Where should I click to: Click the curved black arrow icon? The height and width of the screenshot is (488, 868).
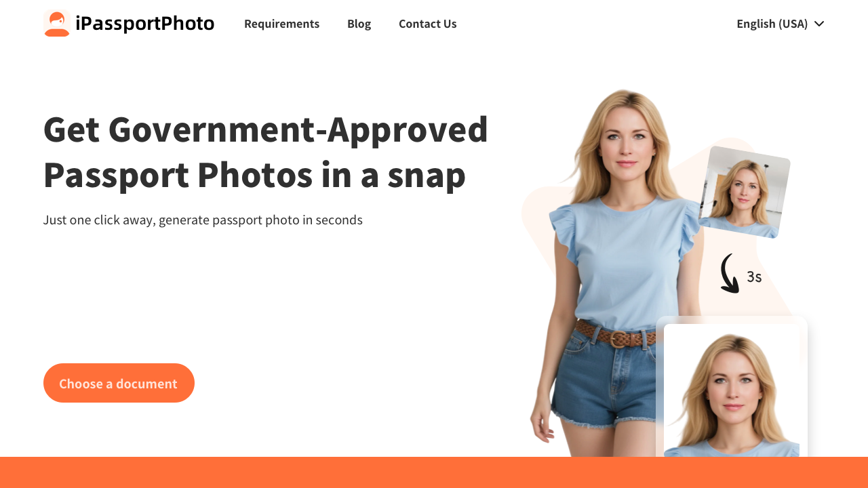[730, 274]
